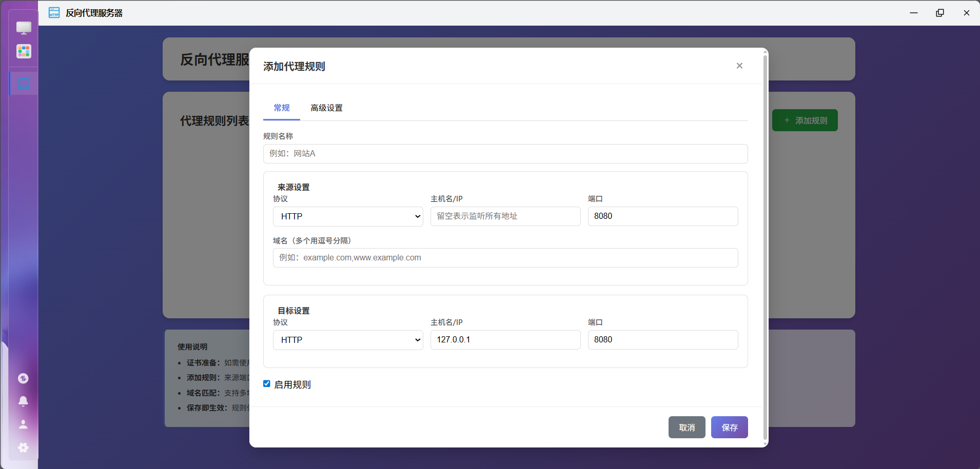The image size is (980, 469).
Task: Select the HTTP reverse proxy sidebar icon
Action: click(x=24, y=84)
